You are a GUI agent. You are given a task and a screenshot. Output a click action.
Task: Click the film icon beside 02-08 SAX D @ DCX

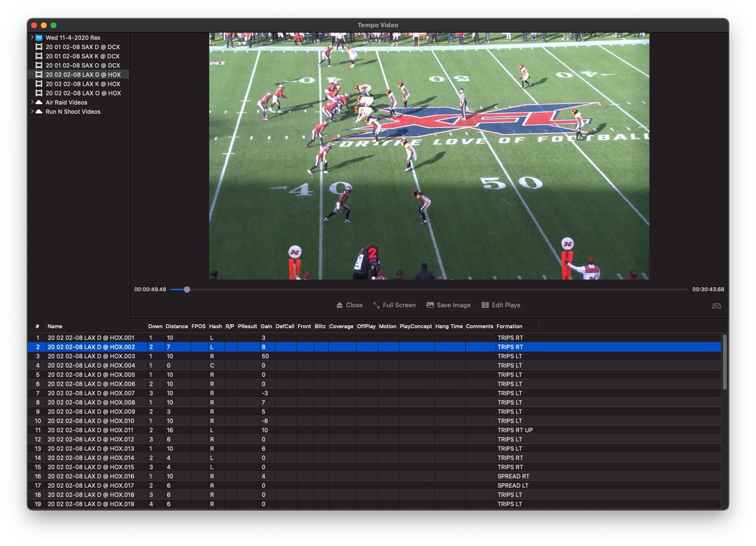39,47
